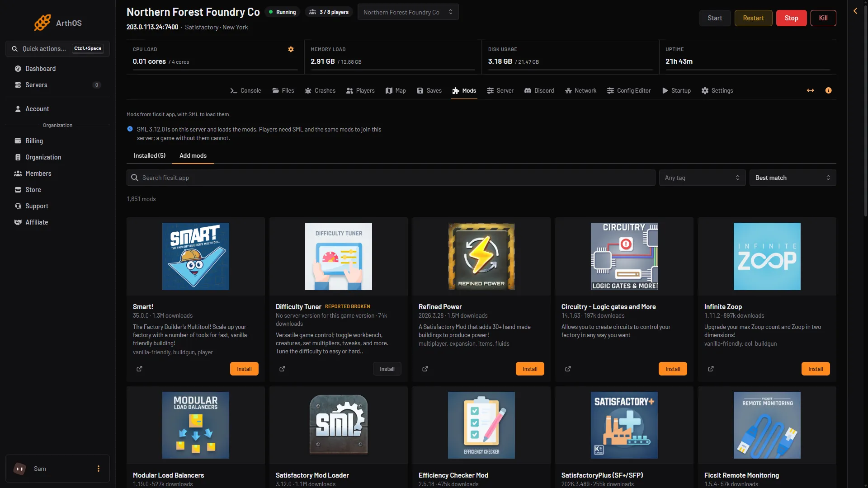This screenshot has width=868, height=488.
Task: Click the Restart button
Action: [x=753, y=18]
